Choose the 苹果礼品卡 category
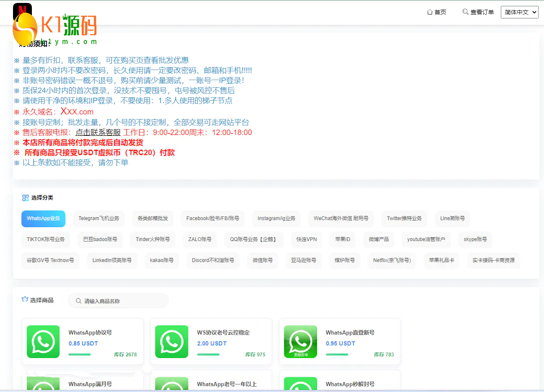The width and height of the screenshot is (544, 392). coord(442,260)
